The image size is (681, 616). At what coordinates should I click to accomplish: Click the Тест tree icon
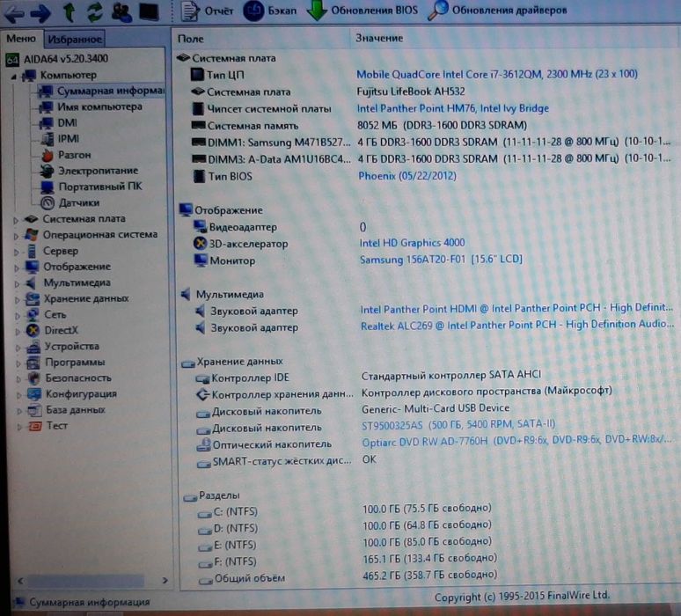[35, 426]
